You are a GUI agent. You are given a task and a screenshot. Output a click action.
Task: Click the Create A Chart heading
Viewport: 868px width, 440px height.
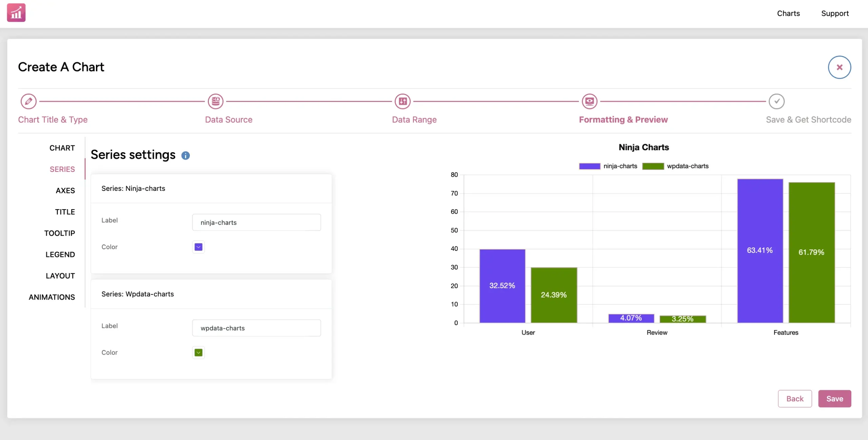click(x=61, y=67)
